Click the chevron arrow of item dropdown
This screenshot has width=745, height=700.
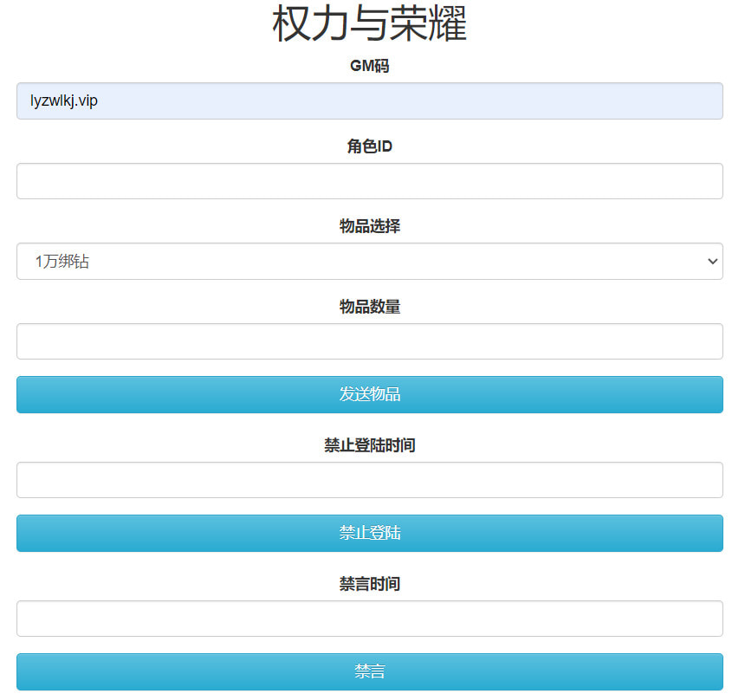(712, 262)
